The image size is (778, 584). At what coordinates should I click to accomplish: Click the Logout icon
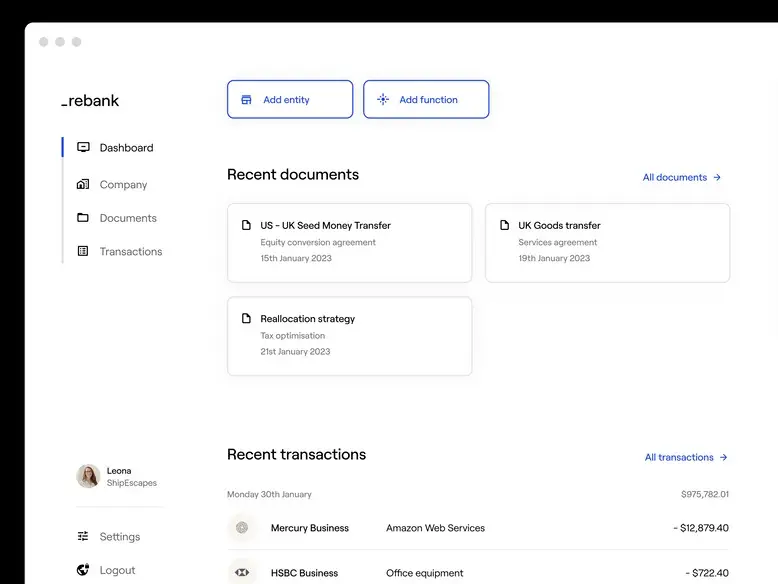coord(83,570)
